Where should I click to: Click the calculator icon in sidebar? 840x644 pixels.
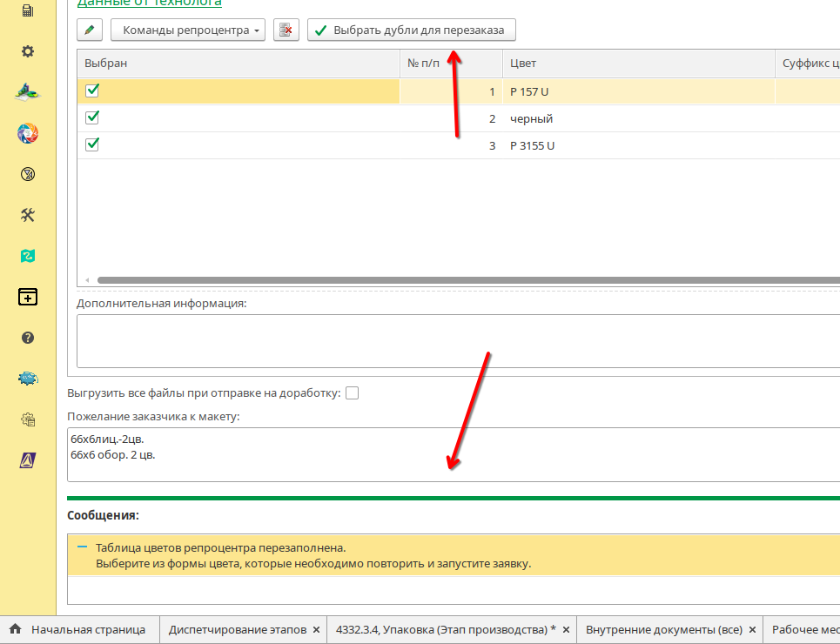point(28,10)
